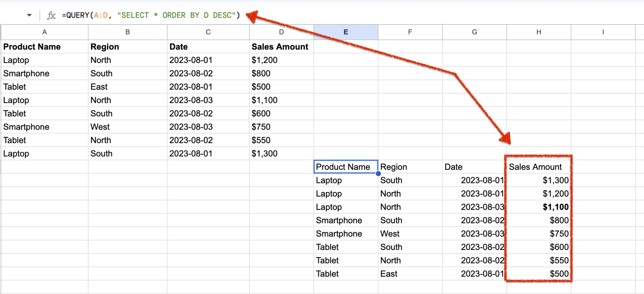Select the '$600' cell in column D

[282, 114]
